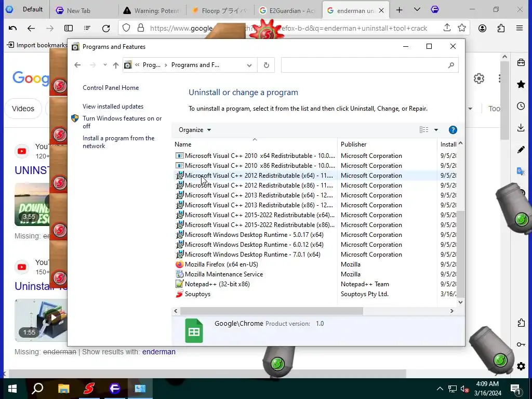Sort programs by the Name column

coord(255,144)
